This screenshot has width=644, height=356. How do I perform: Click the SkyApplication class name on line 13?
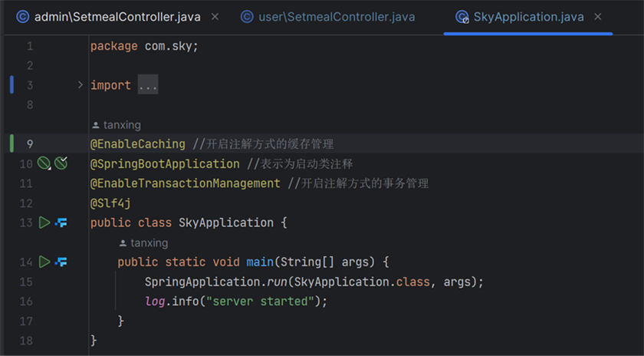(226, 222)
